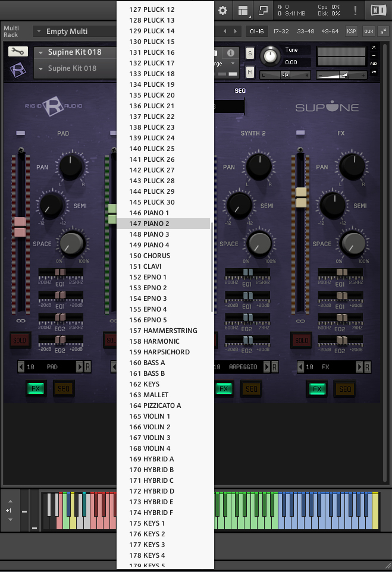Click the FX section SPACE knob
This screenshot has height=572, width=392.
pos(353,243)
